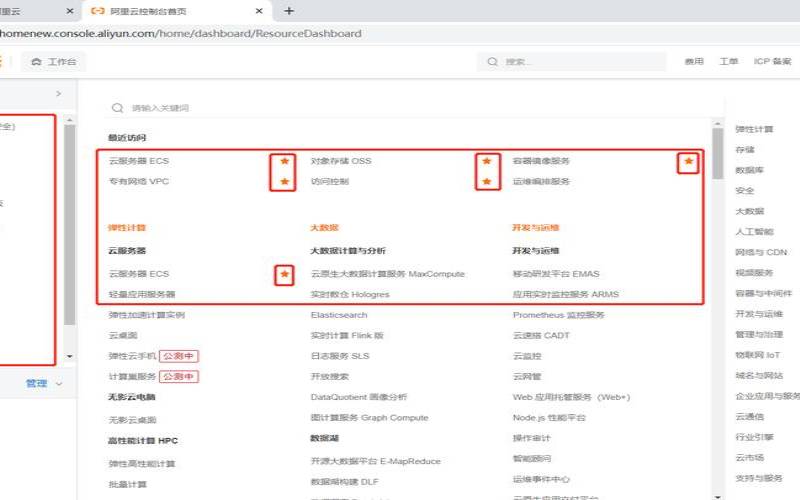Toggle the star next to 专有网络 VPC

(x=285, y=182)
